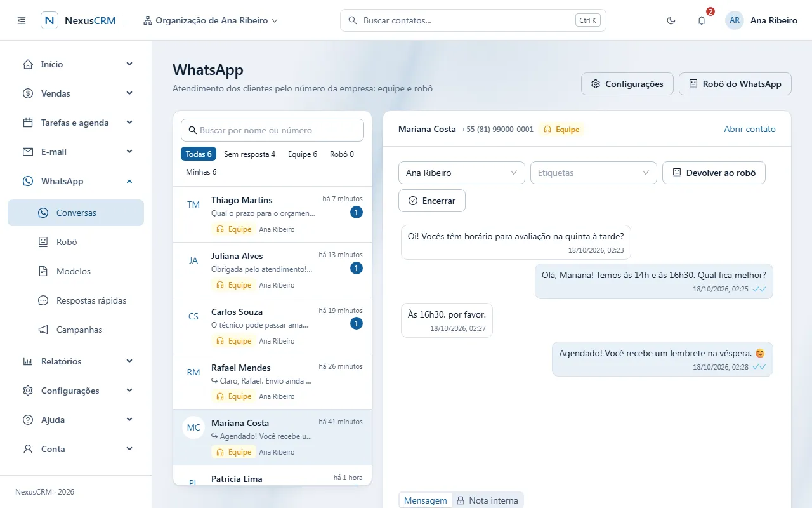Open the Mariana Costa conversation row

point(272,438)
